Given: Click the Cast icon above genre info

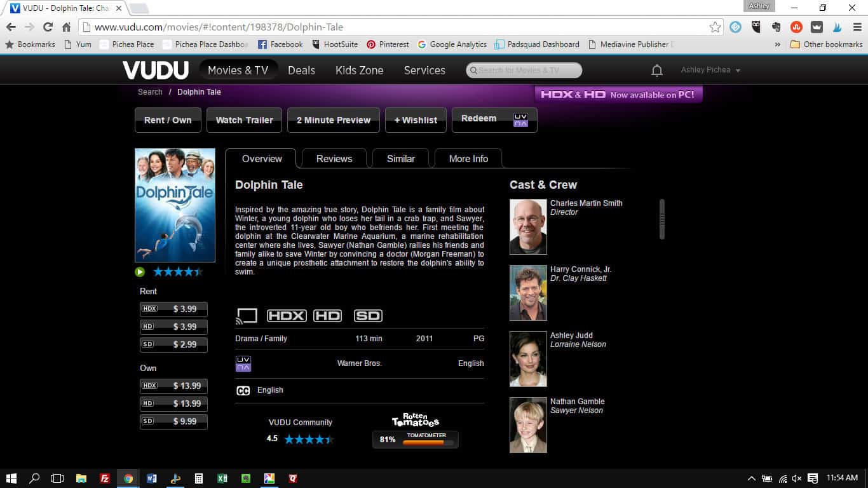Looking at the screenshot, I should (x=247, y=316).
